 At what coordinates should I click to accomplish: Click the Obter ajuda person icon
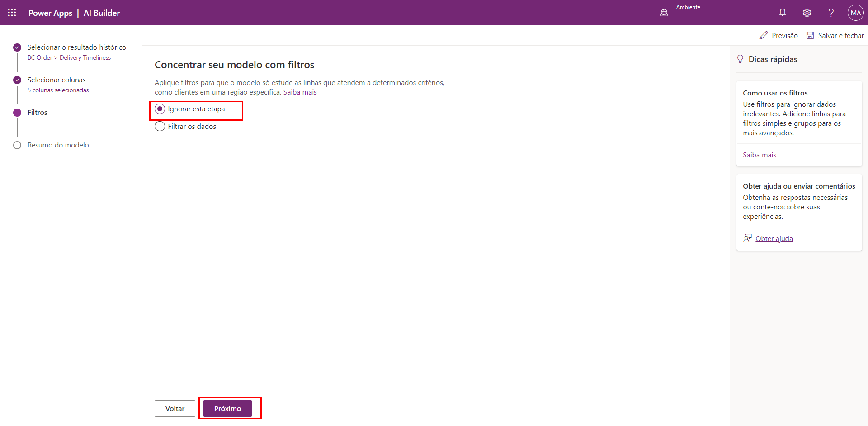click(x=748, y=238)
